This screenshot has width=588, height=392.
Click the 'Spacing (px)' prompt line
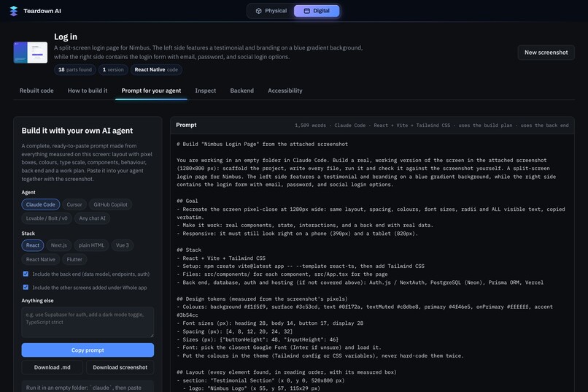click(x=234, y=331)
